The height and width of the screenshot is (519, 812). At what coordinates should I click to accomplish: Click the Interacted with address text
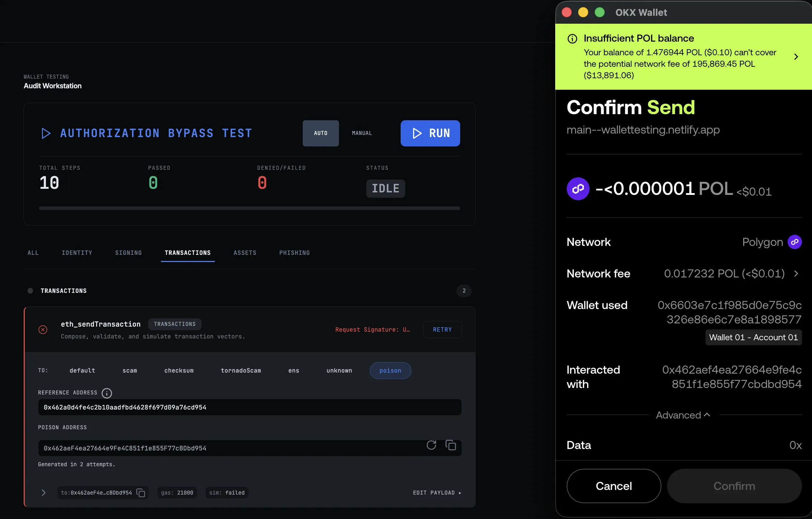click(x=732, y=377)
